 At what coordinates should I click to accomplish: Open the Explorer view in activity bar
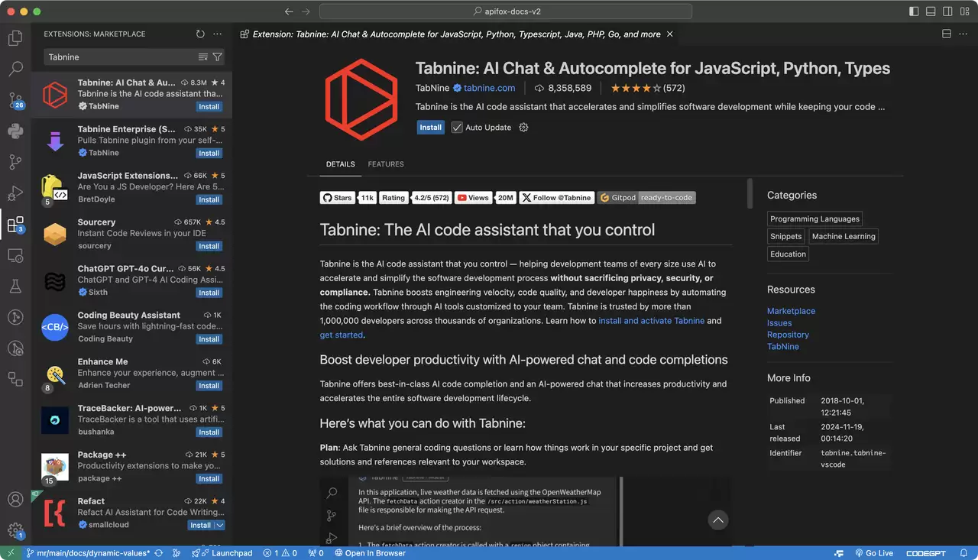tap(15, 37)
